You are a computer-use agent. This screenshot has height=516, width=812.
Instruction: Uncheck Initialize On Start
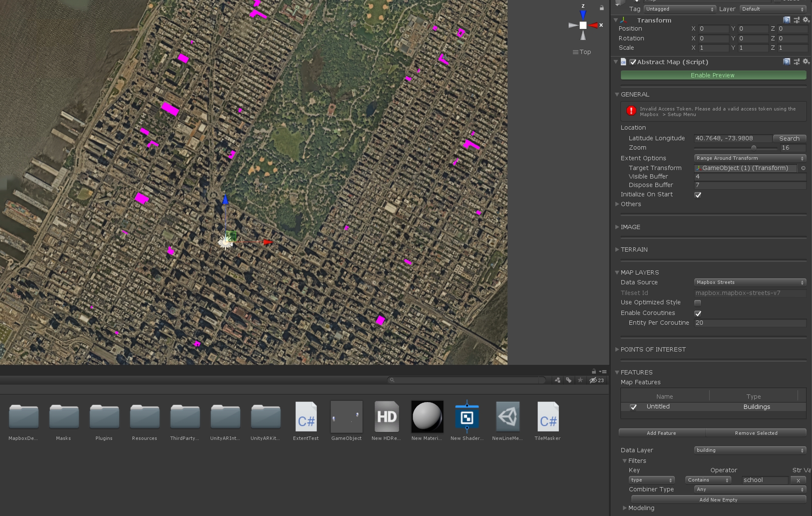[698, 195]
